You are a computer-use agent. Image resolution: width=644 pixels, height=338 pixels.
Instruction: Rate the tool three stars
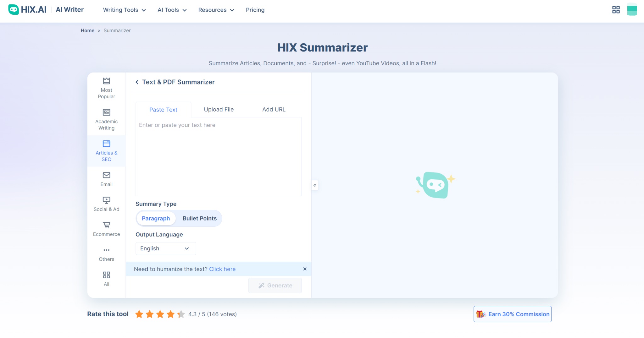(x=160, y=314)
